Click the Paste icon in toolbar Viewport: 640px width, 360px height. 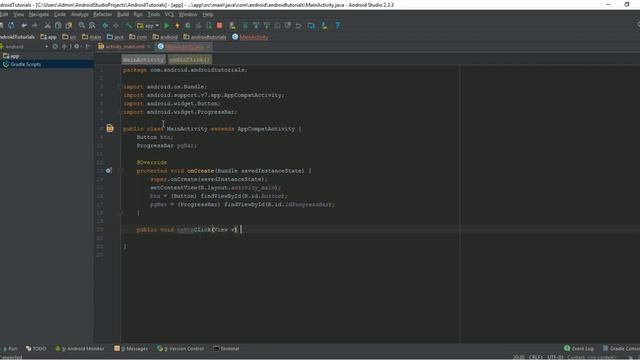tap(69, 25)
